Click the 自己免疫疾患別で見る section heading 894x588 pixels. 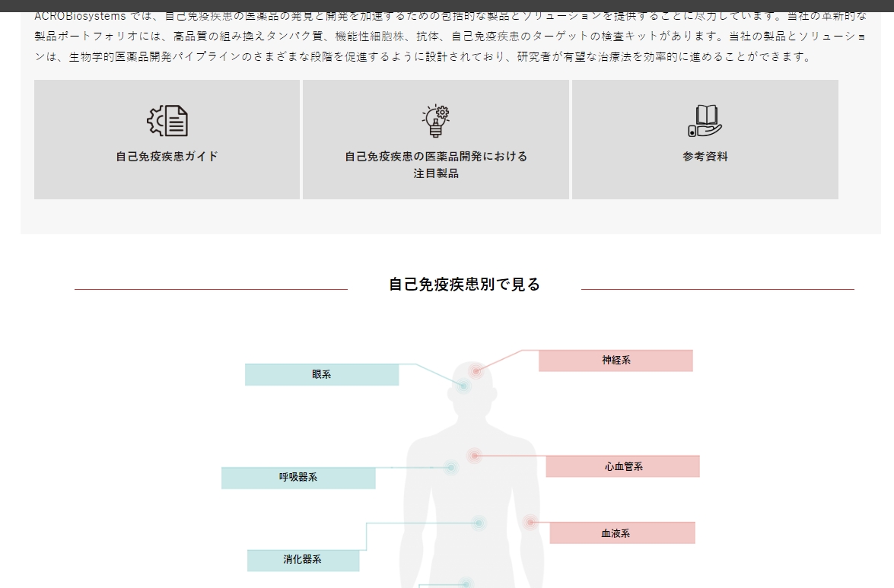pos(464,284)
